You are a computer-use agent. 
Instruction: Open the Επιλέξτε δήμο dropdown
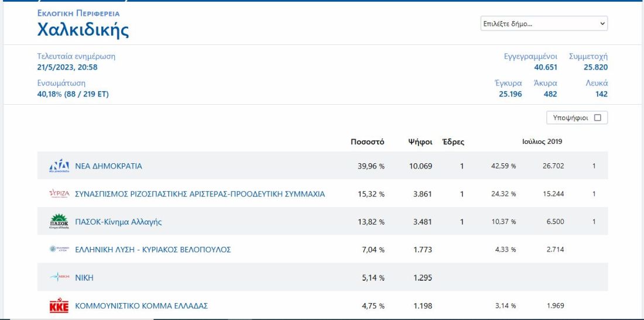coord(544,23)
